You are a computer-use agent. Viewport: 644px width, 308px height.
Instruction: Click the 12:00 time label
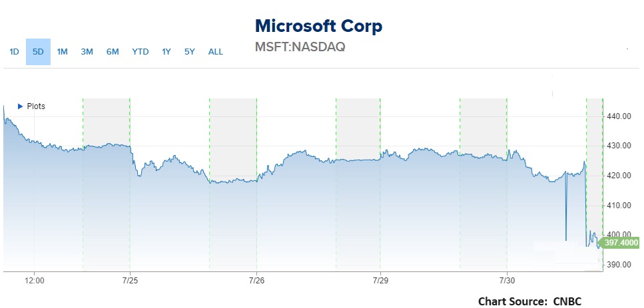pyautogui.click(x=35, y=281)
